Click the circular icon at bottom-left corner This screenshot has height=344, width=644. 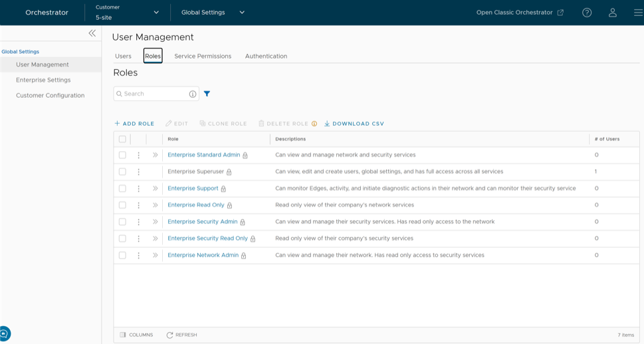[4, 333]
